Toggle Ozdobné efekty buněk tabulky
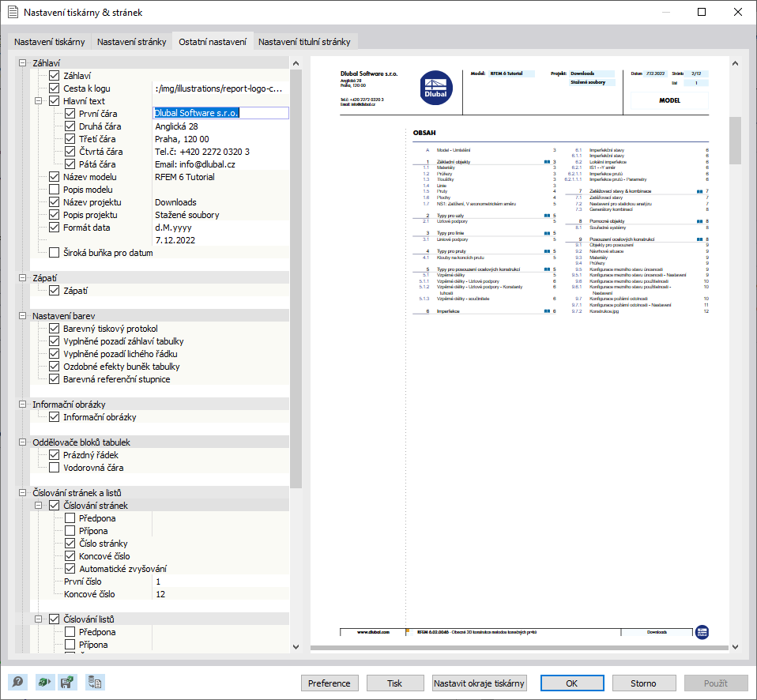The height and width of the screenshot is (700, 757). 54,367
